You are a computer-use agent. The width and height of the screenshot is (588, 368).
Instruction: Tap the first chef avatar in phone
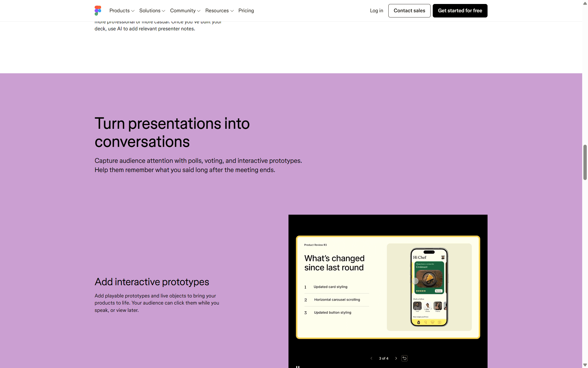pyautogui.click(x=417, y=306)
